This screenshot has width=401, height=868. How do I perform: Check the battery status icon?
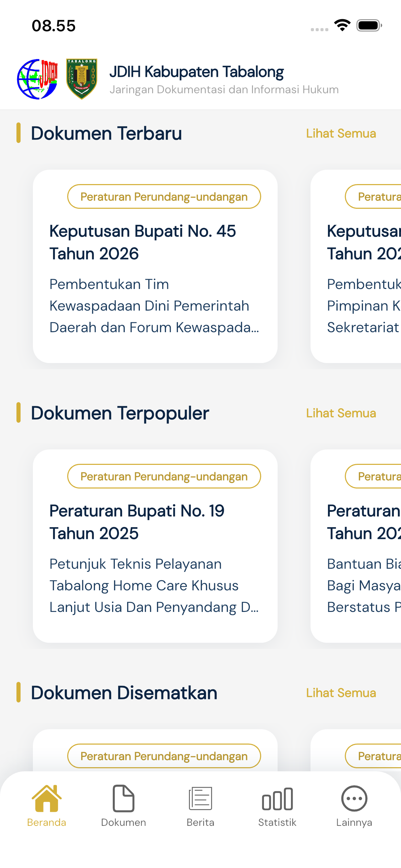click(369, 25)
